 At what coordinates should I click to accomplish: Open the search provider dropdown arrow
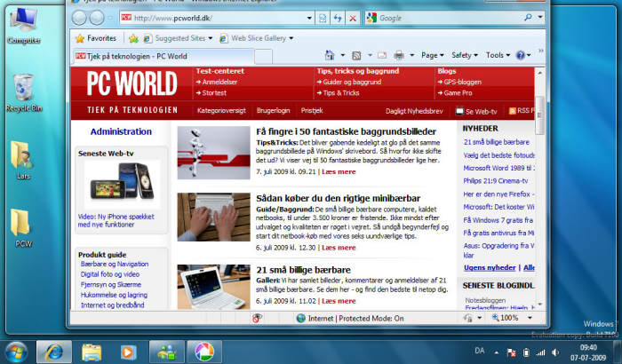coord(540,18)
